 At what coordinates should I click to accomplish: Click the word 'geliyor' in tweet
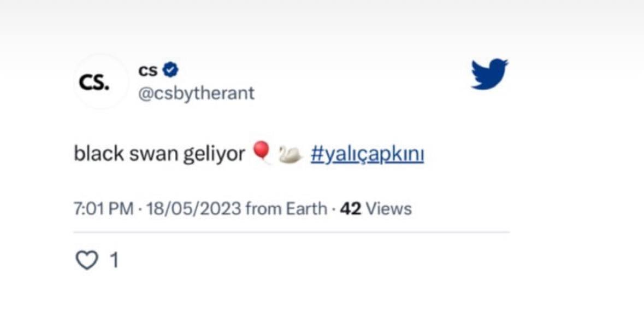point(213,155)
